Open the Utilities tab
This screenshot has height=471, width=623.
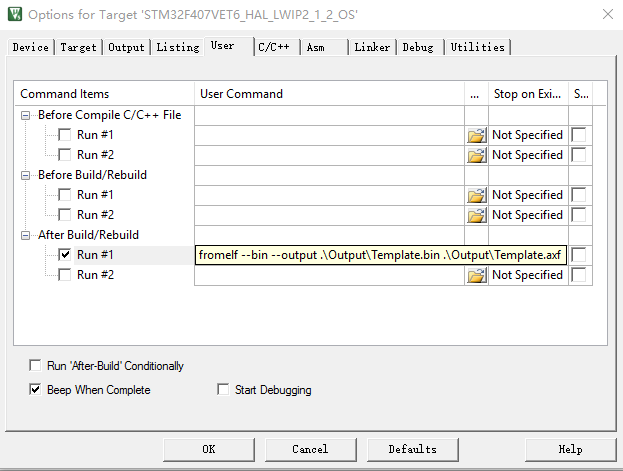[478, 47]
